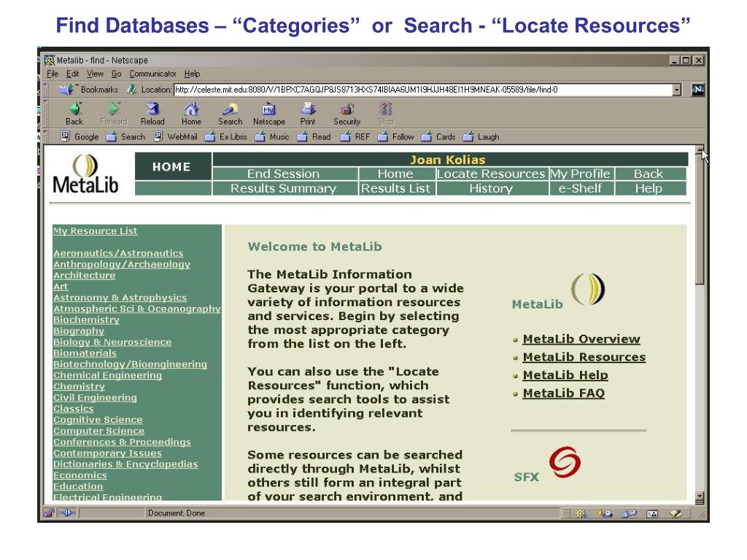The height and width of the screenshot is (560, 747).
Task: Open the location URL history dropdown arrow
Action: (x=676, y=90)
